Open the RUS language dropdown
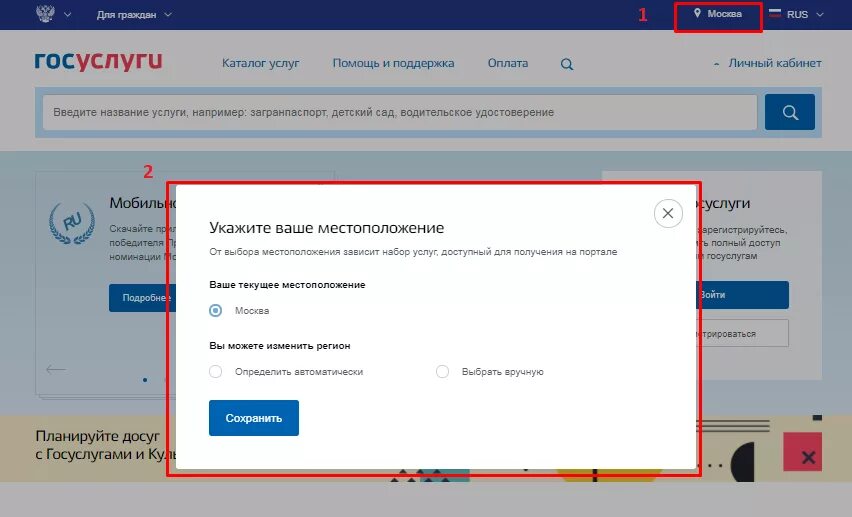Screen dimensions: 852x517 [x=805, y=15]
